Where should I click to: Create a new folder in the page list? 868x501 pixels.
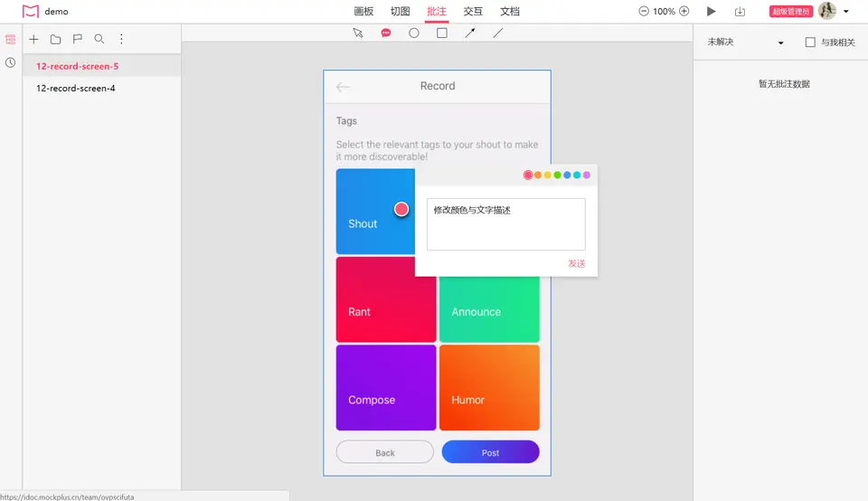point(55,39)
